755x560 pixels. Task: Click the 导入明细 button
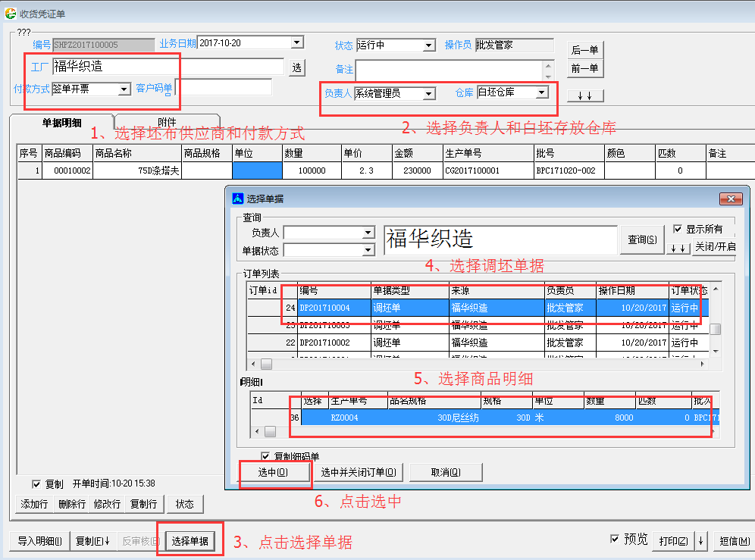click(x=40, y=541)
